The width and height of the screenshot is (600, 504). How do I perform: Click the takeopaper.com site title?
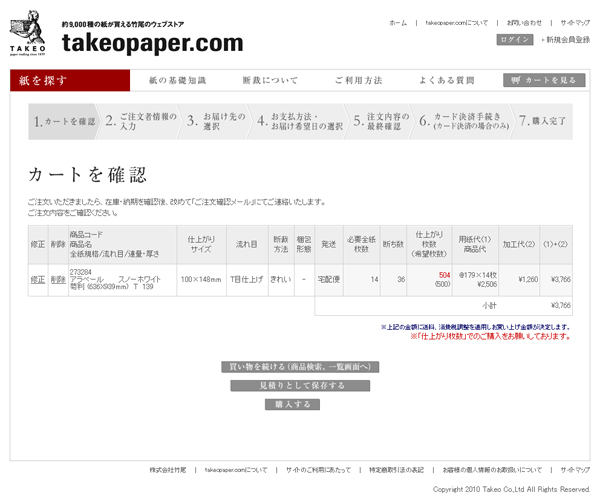pos(152,42)
